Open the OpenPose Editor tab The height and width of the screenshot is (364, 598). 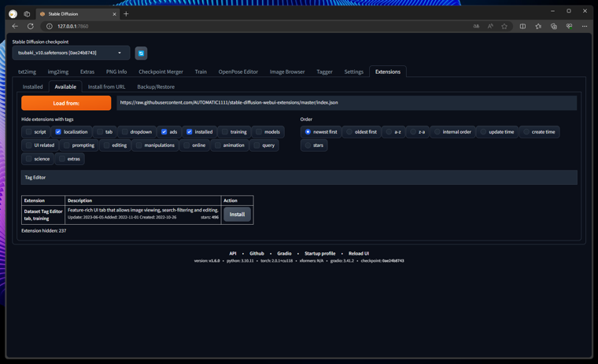click(238, 72)
